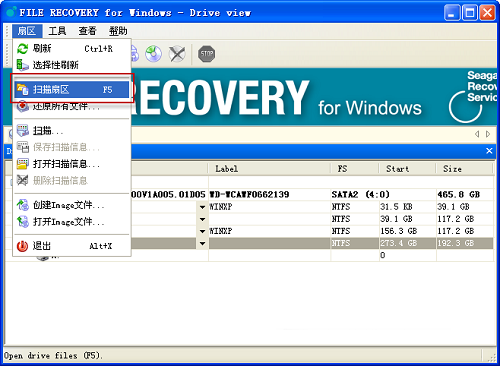Click the 156.3 GB start value

[399, 231]
